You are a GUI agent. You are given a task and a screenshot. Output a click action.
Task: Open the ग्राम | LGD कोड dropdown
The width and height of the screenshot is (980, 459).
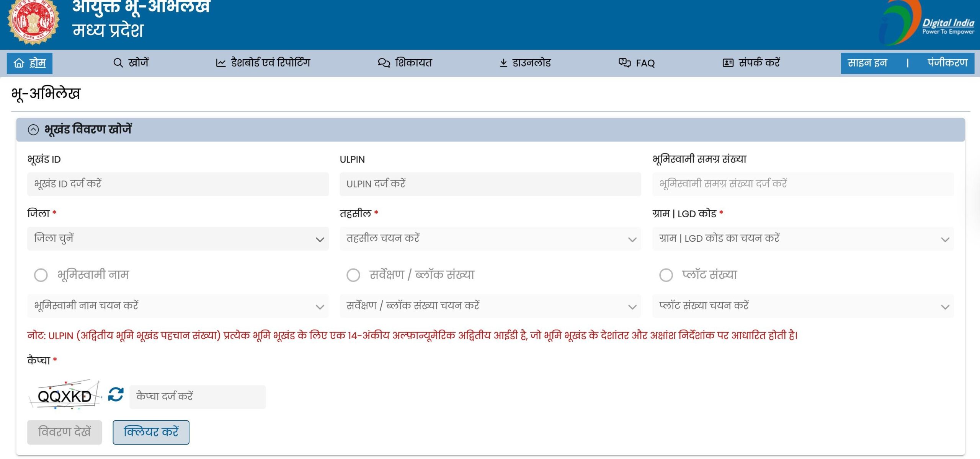803,239
